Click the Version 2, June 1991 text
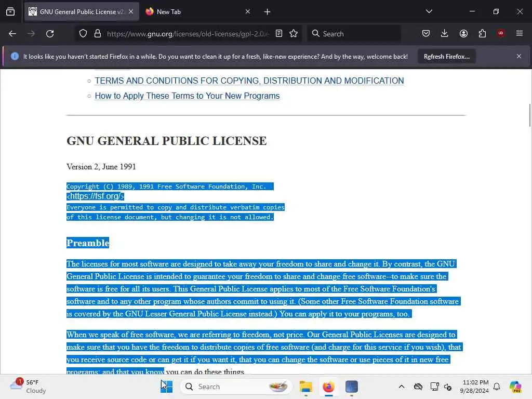 click(101, 167)
